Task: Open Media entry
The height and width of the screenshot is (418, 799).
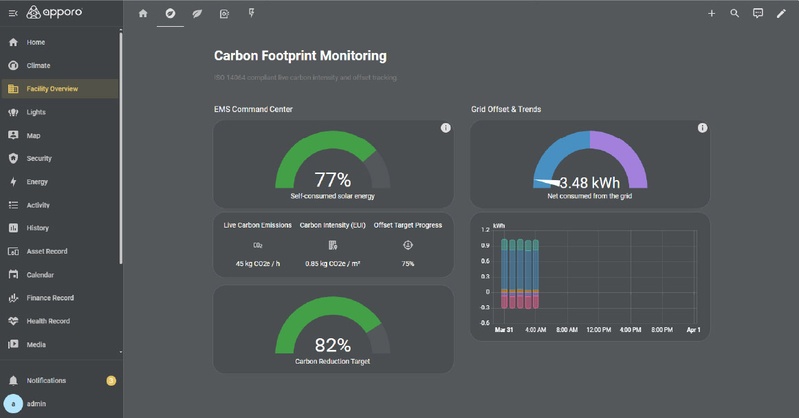Action: 36,345
